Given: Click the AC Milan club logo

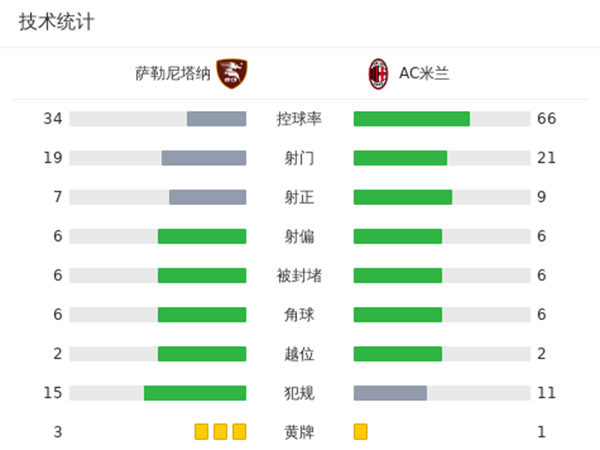Looking at the screenshot, I should coord(378,72).
